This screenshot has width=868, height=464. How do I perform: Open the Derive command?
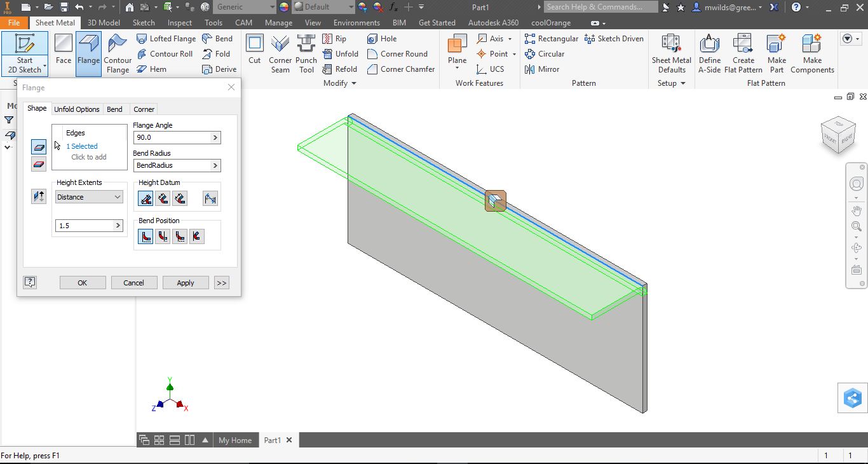pyautogui.click(x=219, y=69)
